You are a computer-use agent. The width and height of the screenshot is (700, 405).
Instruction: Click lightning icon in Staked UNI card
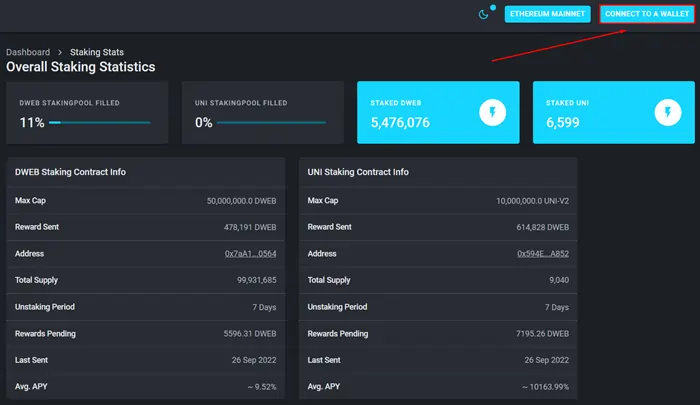click(668, 112)
